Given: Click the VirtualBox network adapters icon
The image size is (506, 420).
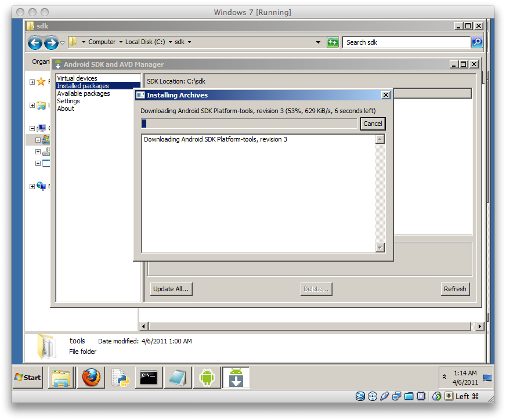Looking at the screenshot, I should 396,396.
